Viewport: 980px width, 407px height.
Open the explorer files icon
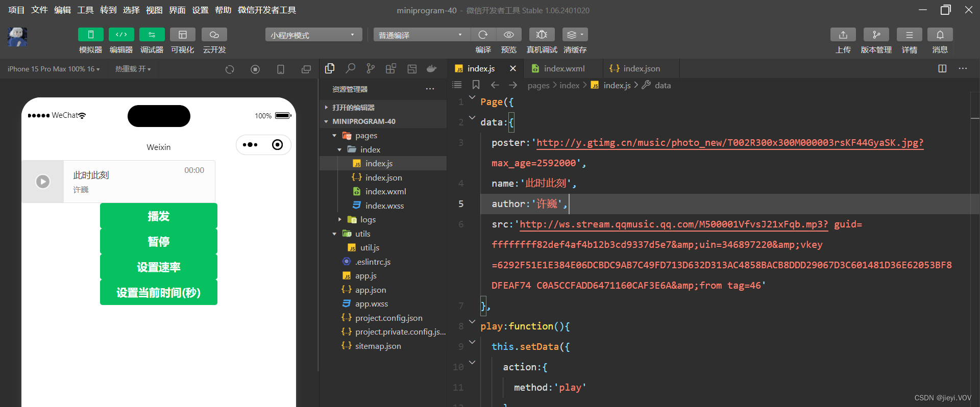(x=330, y=68)
